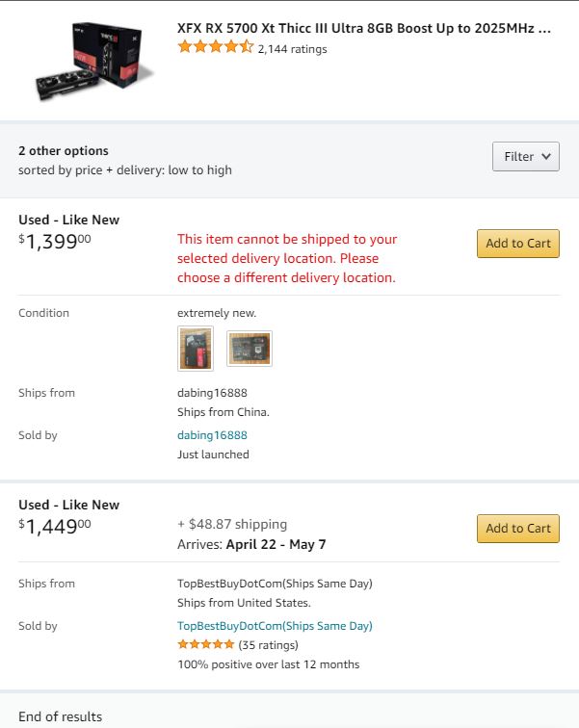This screenshot has width=579, height=728.
Task: Open the 2,144 ratings link
Action: (292, 48)
